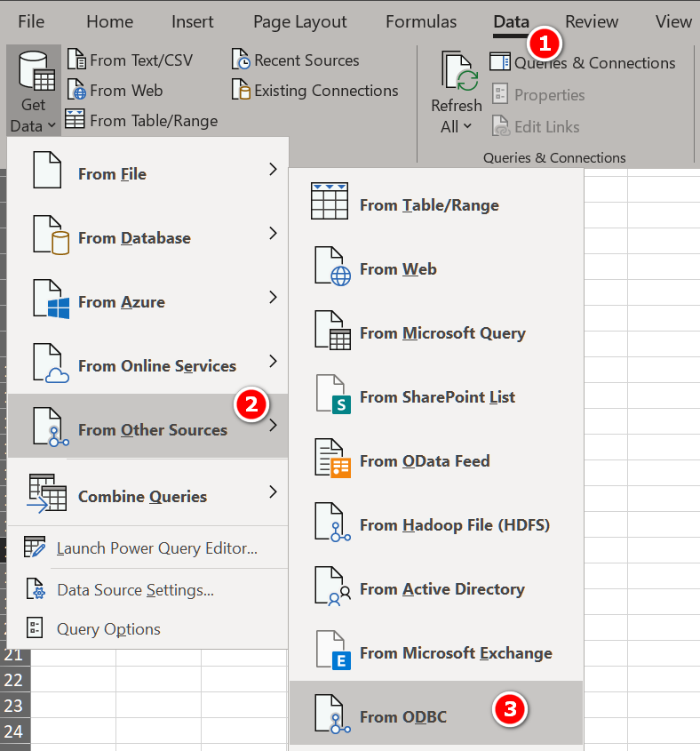700x751 pixels.
Task: Expand the Combine Queries submenu arrow
Action: [x=273, y=491]
